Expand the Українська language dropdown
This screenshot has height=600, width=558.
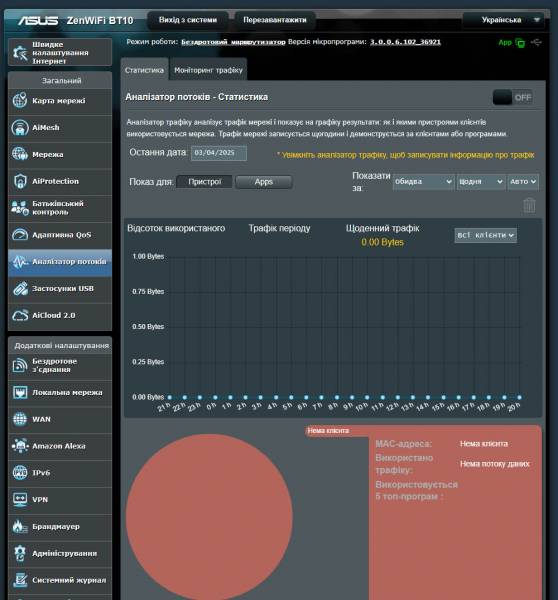click(x=503, y=20)
